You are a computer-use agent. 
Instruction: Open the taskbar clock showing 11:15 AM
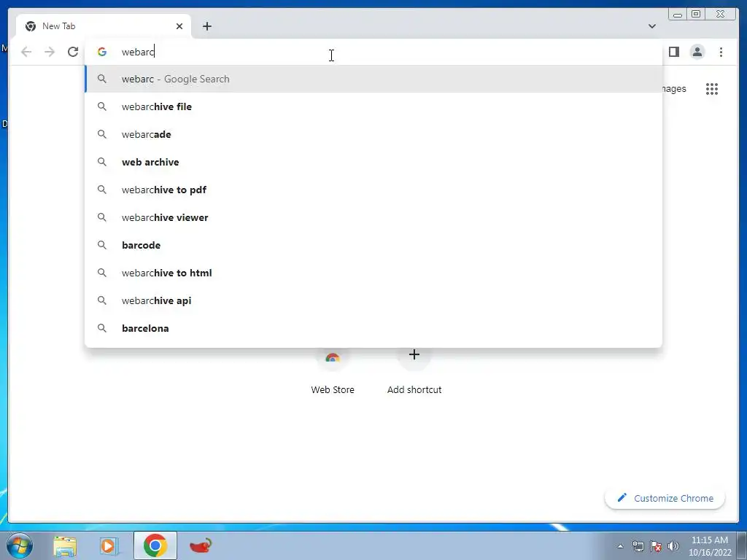(709, 546)
